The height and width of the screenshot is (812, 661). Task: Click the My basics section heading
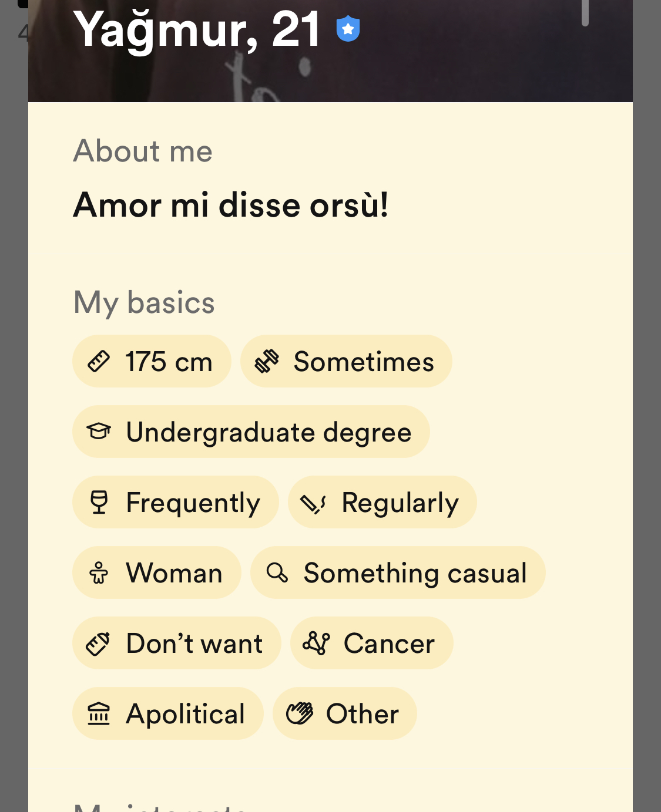click(x=144, y=303)
